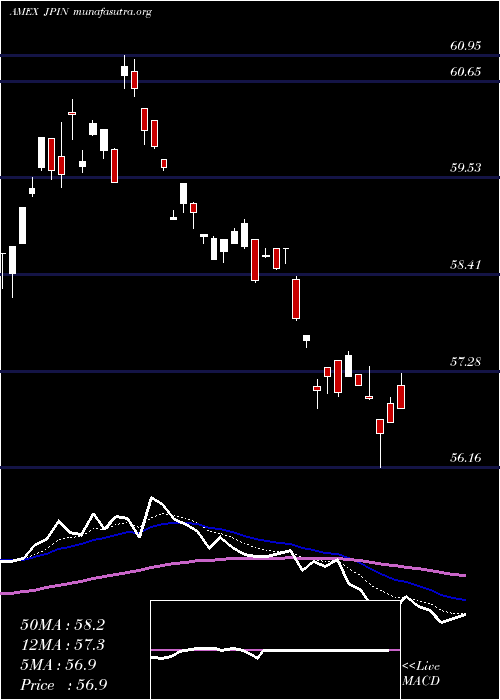Click the 56.16 price level label
This screenshot has width=500, height=700.
(466, 458)
